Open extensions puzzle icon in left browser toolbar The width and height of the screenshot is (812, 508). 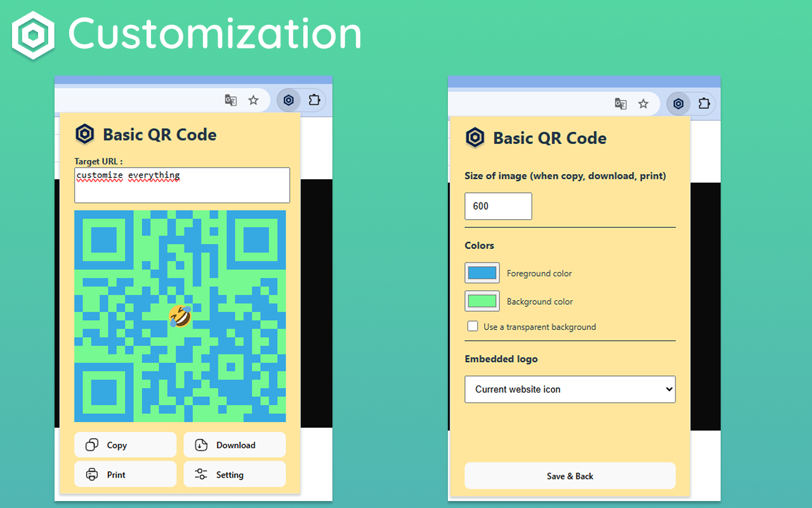[314, 100]
